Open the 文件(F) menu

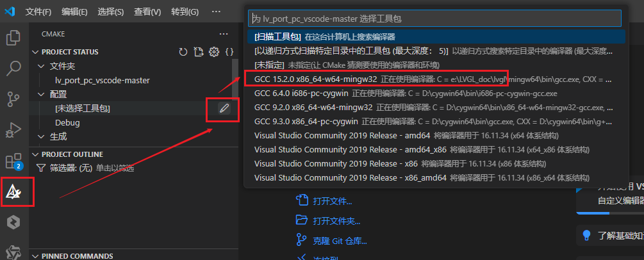[38, 12]
